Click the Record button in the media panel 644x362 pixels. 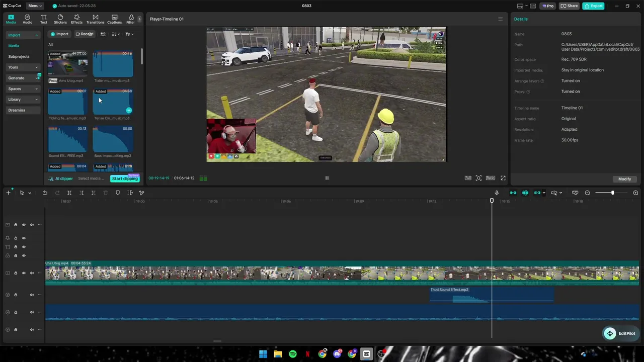click(85, 34)
